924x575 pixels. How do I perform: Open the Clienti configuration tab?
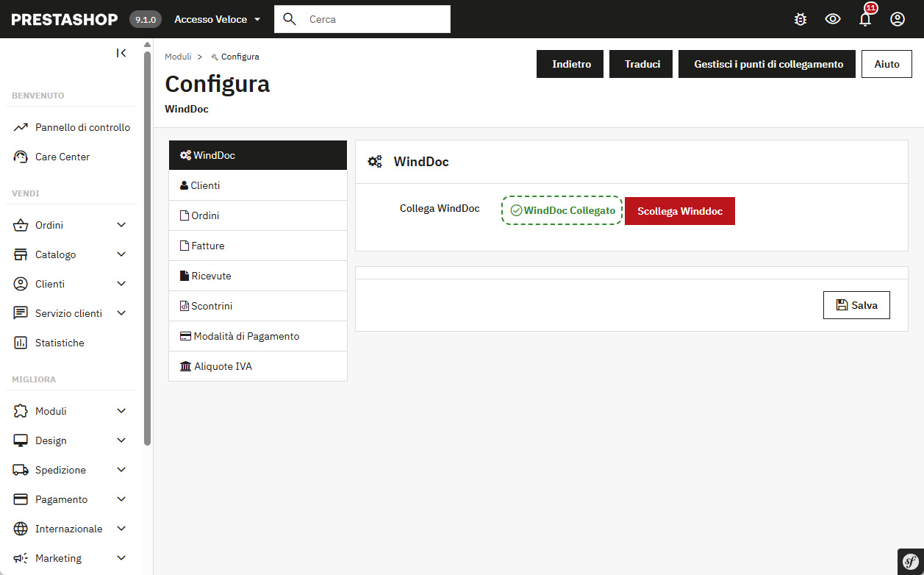pyautogui.click(x=258, y=185)
